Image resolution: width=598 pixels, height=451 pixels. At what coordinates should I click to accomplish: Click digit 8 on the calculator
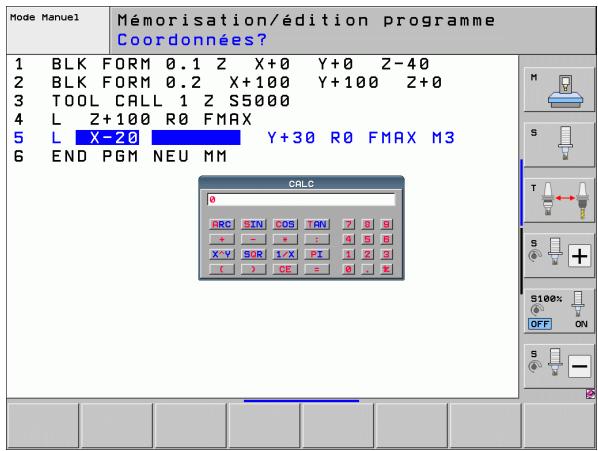click(367, 224)
